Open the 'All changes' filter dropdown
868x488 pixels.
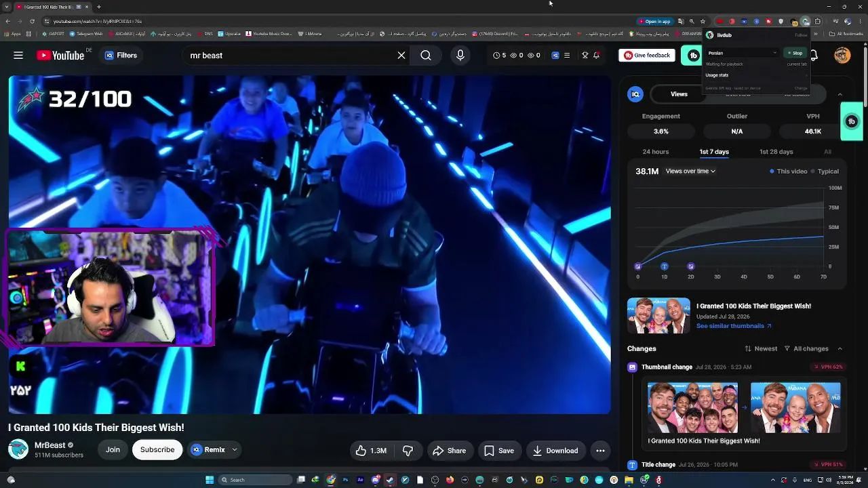pyautogui.click(x=806, y=348)
